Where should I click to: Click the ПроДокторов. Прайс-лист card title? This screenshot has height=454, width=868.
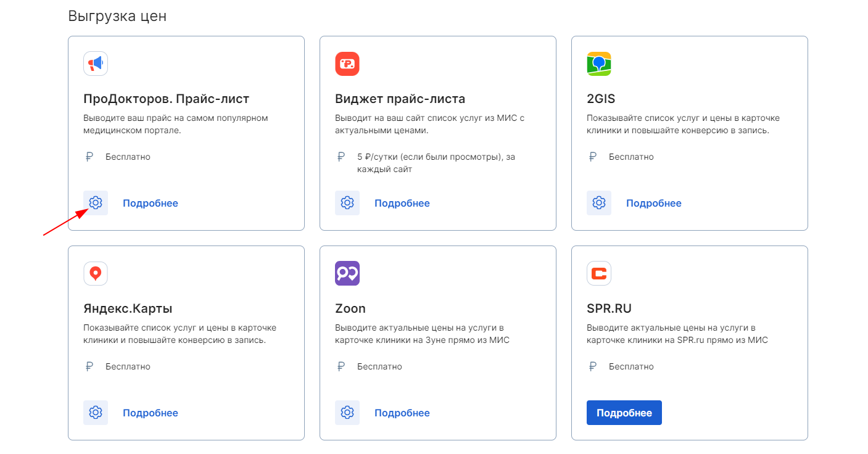click(167, 99)
